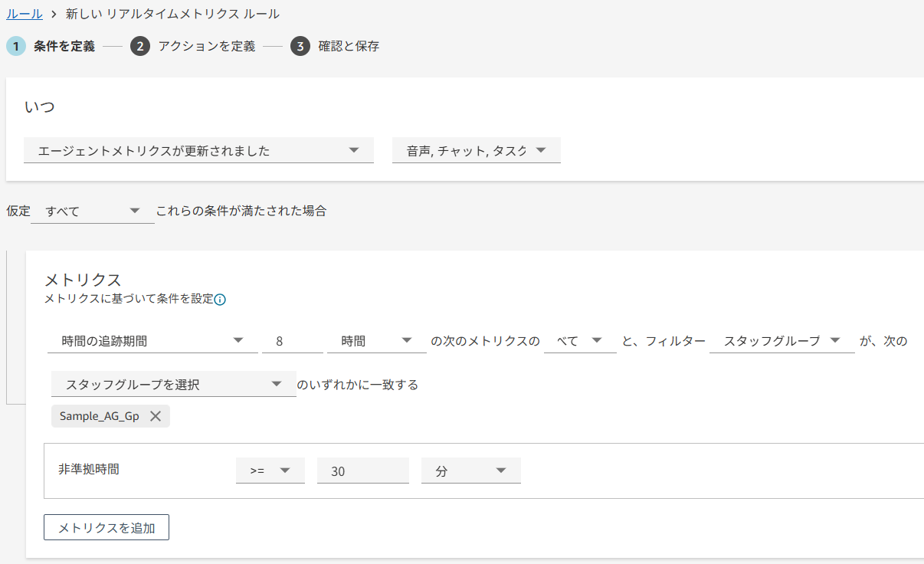Click step 2 circle アクションを定義
This screenshot has width=924, height=564.
[x=139, y=47]
